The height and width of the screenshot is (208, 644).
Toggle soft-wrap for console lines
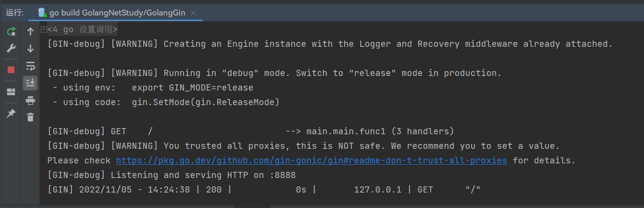30,66
